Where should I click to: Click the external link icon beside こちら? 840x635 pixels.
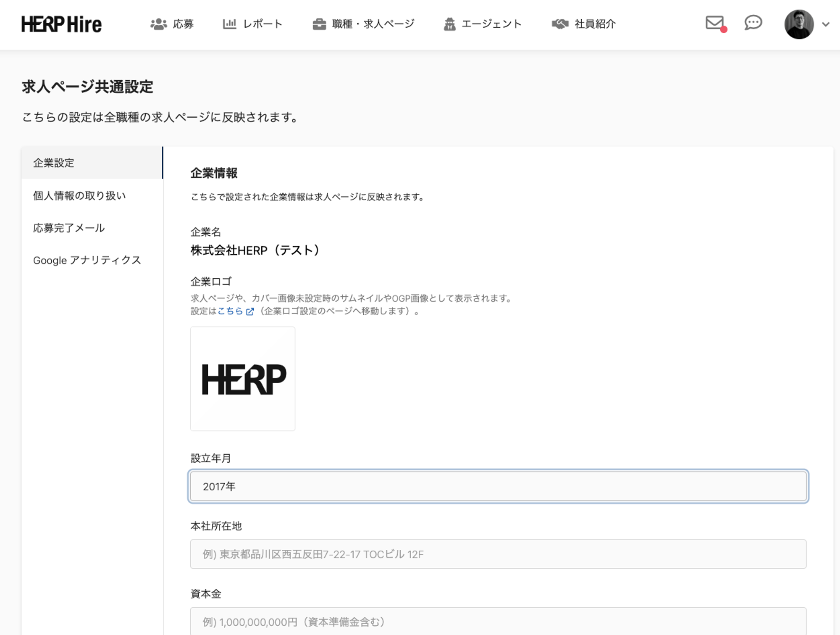pyautogui.click(x=250, y=311)
